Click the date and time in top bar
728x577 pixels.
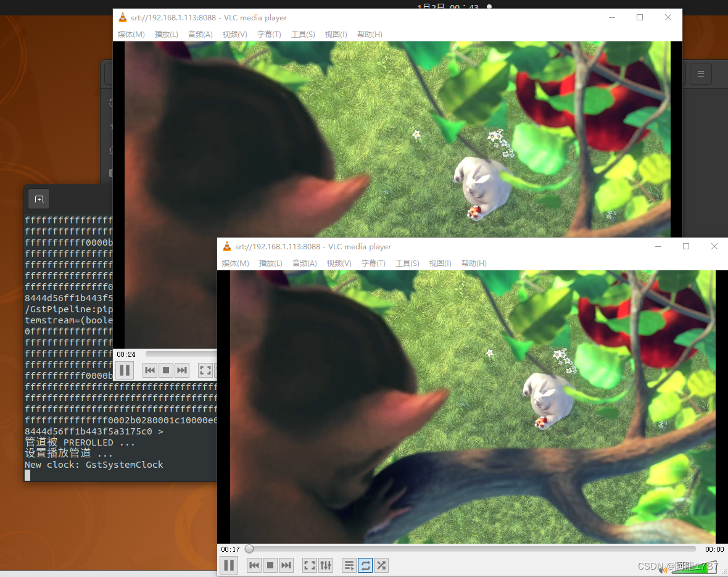tap(448, 7)
